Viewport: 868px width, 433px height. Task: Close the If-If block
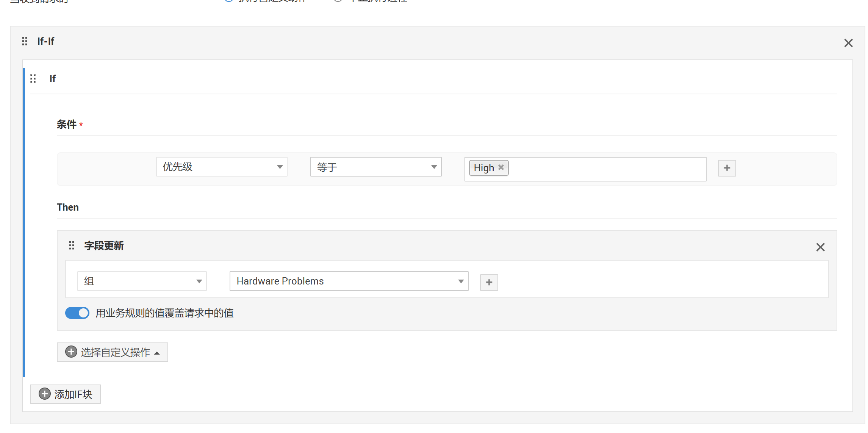coord(848,43)
